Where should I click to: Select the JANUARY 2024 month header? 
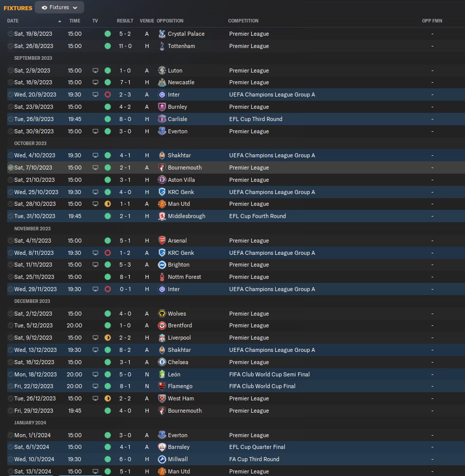(x=30, y=422)
